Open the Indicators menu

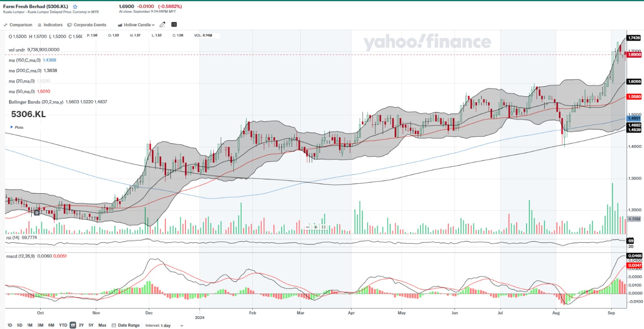coord(50,25)
